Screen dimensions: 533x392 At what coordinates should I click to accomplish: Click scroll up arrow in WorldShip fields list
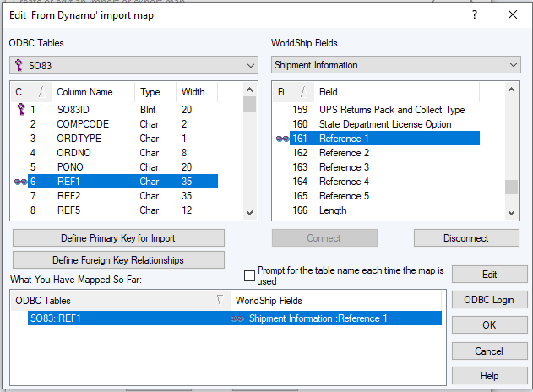point(511,90)
